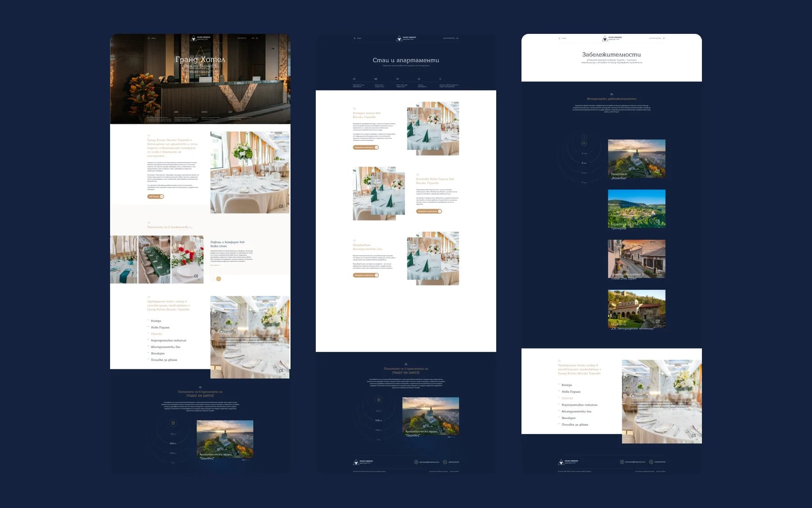Open language dropdown in rooms page header

[x=457, y=38]
